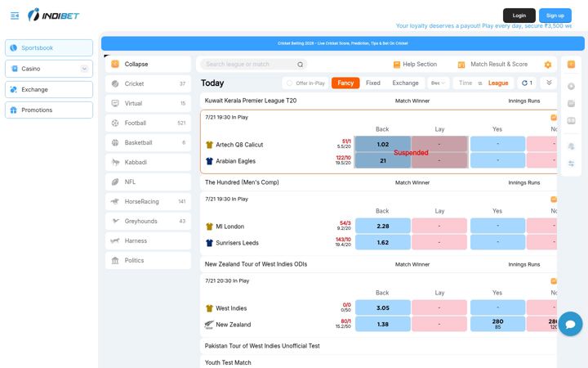588x368 pixels.
Task: Expand Pakistan Tour of West Indies Unofficial Test
Action: (x=378, y=346)
